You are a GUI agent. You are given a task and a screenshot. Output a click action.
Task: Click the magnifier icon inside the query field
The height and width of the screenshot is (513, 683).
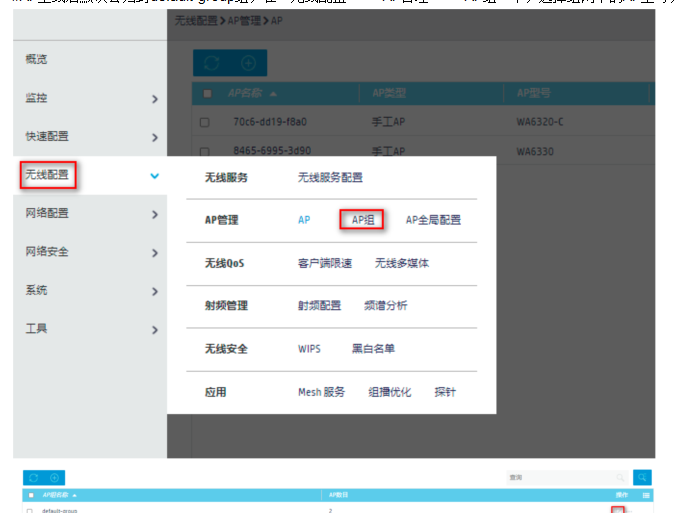click(620, 478)
